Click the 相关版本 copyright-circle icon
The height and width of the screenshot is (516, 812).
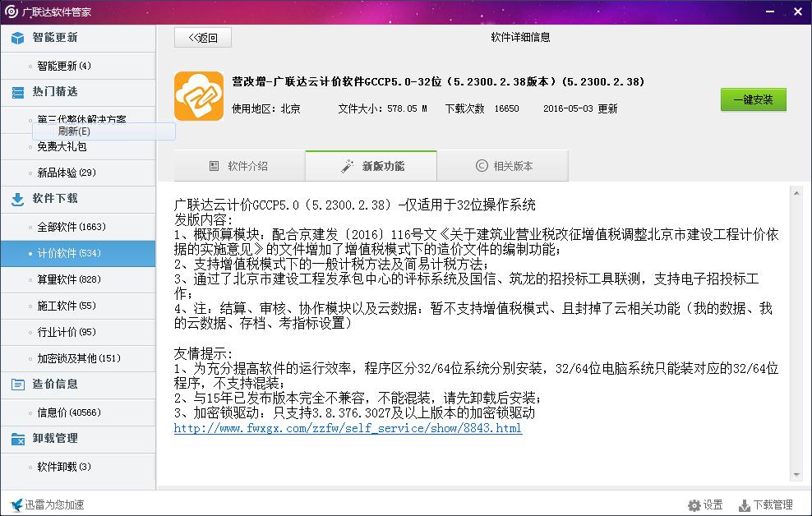click(x=482, y=166)
